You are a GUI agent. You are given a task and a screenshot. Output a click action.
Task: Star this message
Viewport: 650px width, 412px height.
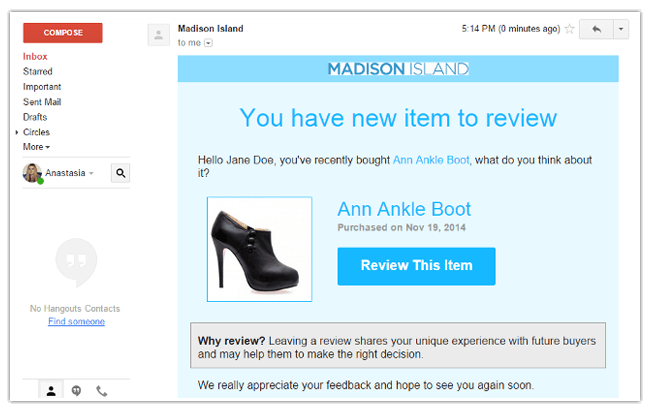[570, 29]
